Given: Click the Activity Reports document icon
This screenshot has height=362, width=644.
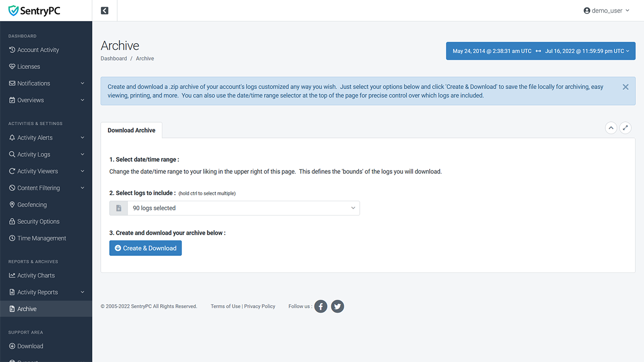Looking at the screenshot, I should tap(13, 292).
